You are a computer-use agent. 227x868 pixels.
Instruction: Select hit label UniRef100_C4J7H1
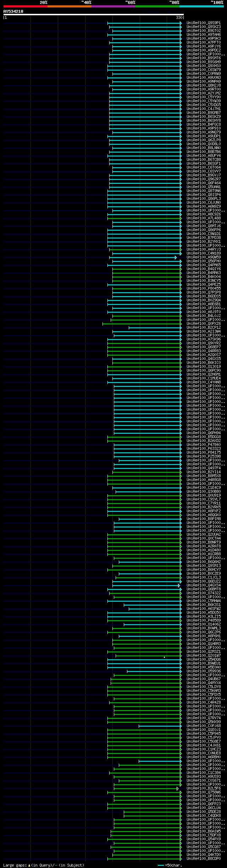point(204,109)
